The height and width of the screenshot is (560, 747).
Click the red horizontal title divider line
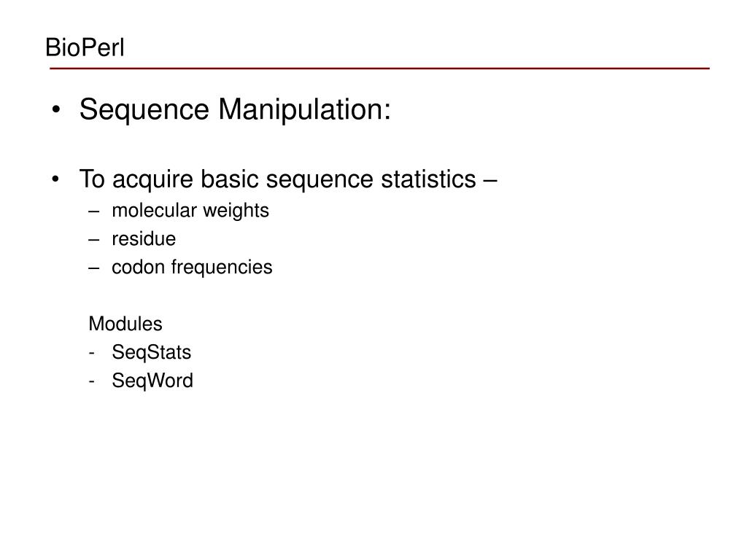[x=379, y=69]
